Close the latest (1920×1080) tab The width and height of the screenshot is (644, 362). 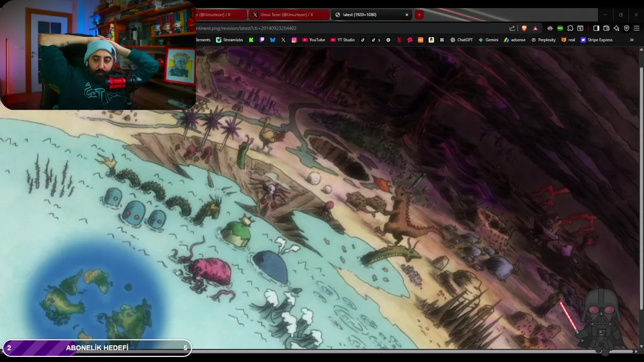407,15
